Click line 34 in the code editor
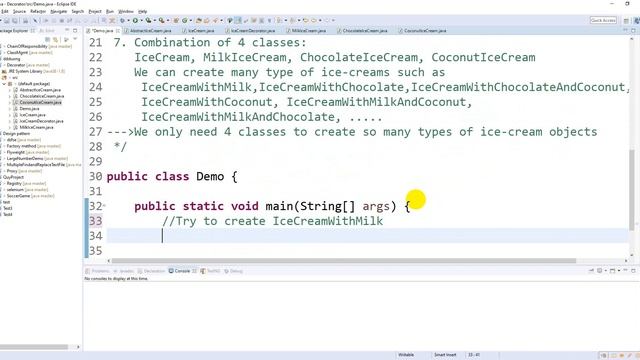 tap(367, 236)
